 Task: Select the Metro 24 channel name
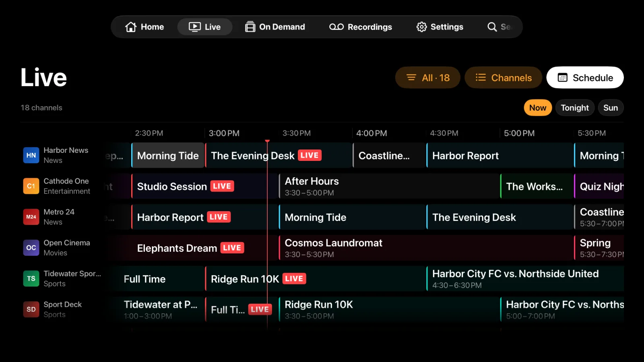pyautogui.click(x=59, y=212)
